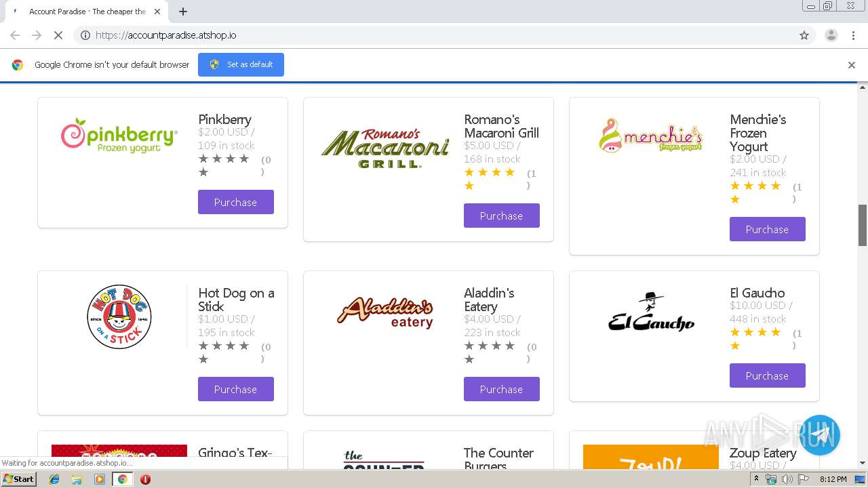Screen dimensions: 868x488
Task: Click the scrollbar up arrow
Action: click(x=863, y=87)
